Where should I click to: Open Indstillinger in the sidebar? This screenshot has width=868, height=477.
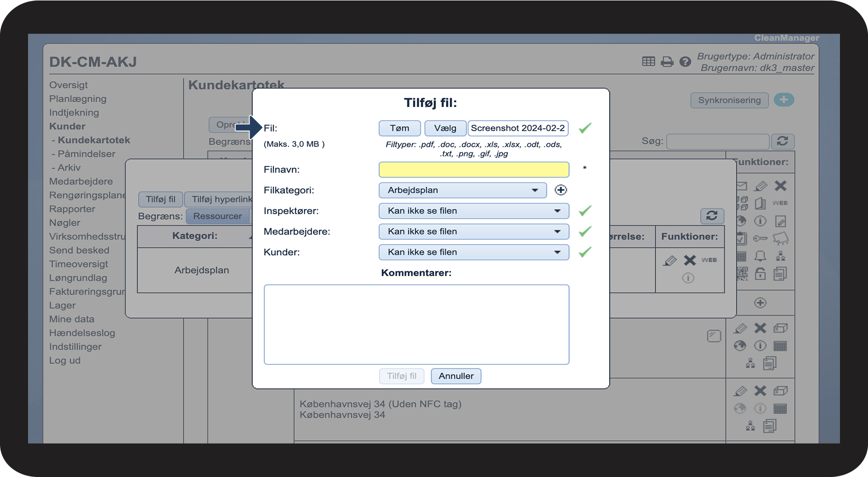[x=75, y=346]
